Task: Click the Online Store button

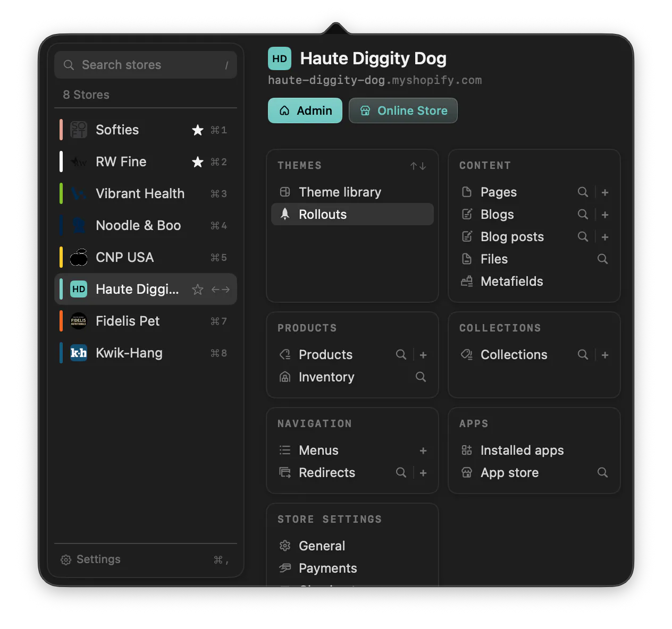Action: click(403, 110)
